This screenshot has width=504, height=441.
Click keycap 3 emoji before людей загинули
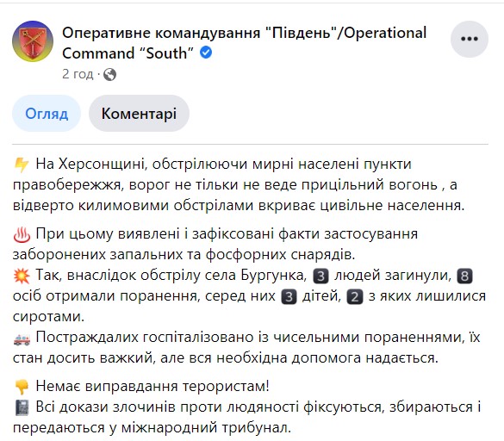coord(321,276)
